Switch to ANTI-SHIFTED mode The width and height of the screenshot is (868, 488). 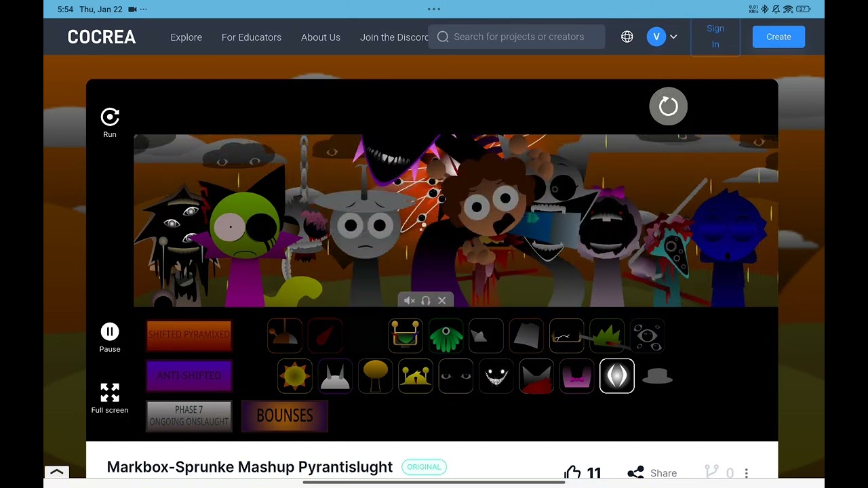[x=189, y=375]
